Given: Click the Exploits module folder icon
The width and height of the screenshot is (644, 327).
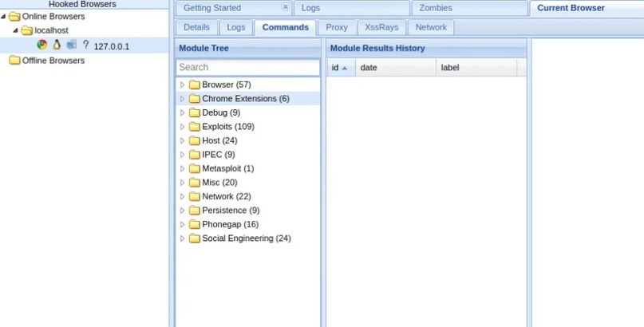Looking at the screenshot, I should coord(194,127).
